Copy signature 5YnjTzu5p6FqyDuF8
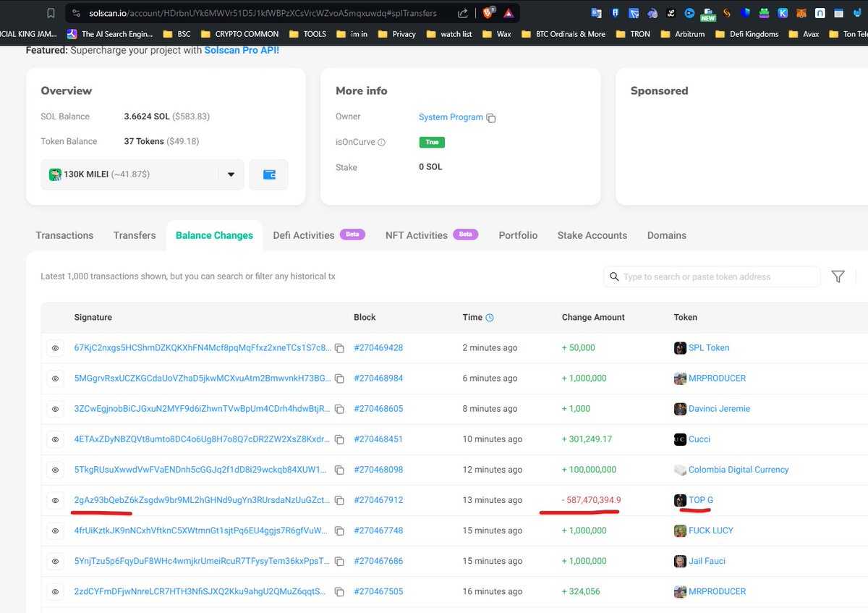The width and height of the screenshot is (868, 613). [339, 561]
